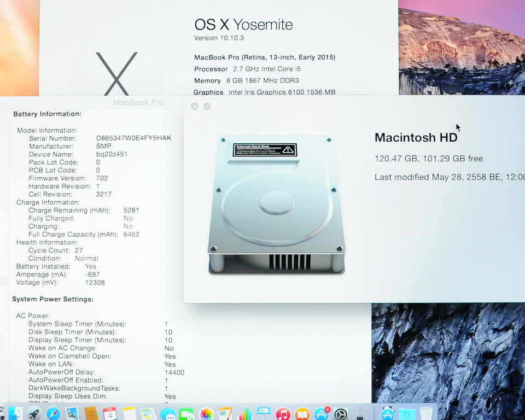Open Downloads folder stack in dock
Screen dimensions: 525x420
(x=406, y=415)
